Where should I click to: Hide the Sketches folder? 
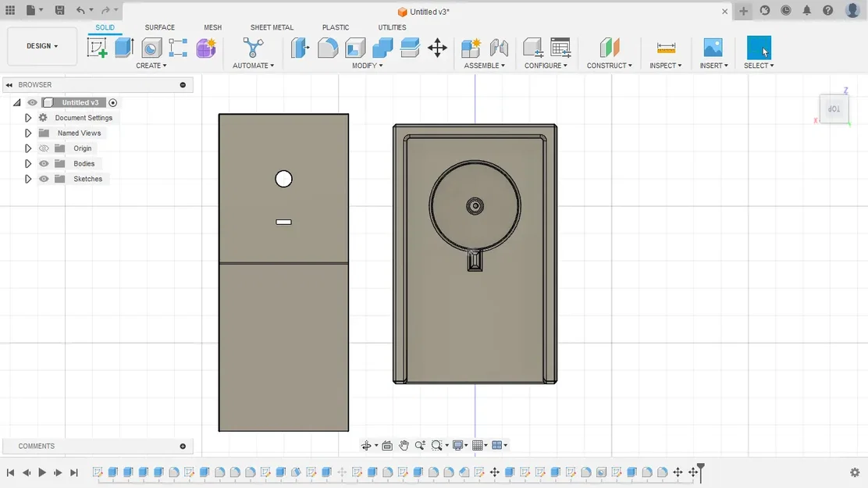tap(44, 179)
